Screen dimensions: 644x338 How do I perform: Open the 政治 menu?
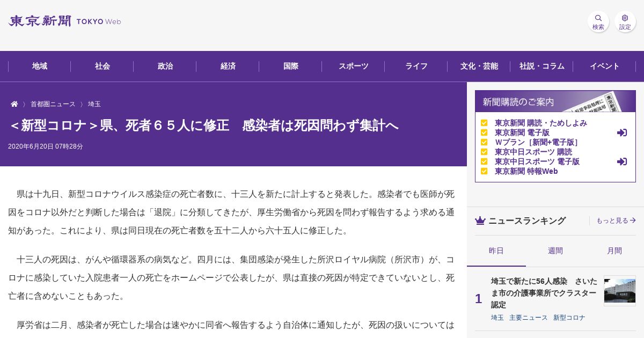coord(165,67)
